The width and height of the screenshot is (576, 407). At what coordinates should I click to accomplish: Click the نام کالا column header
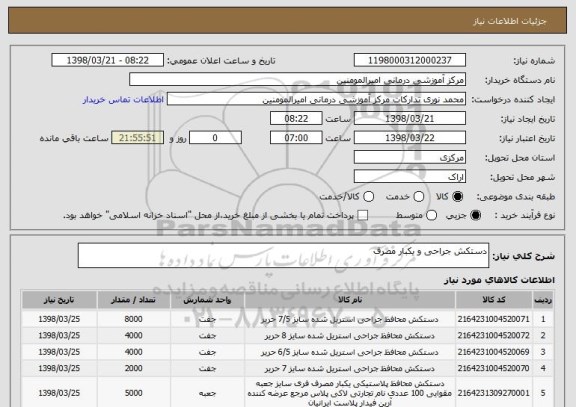coord(350,300)
